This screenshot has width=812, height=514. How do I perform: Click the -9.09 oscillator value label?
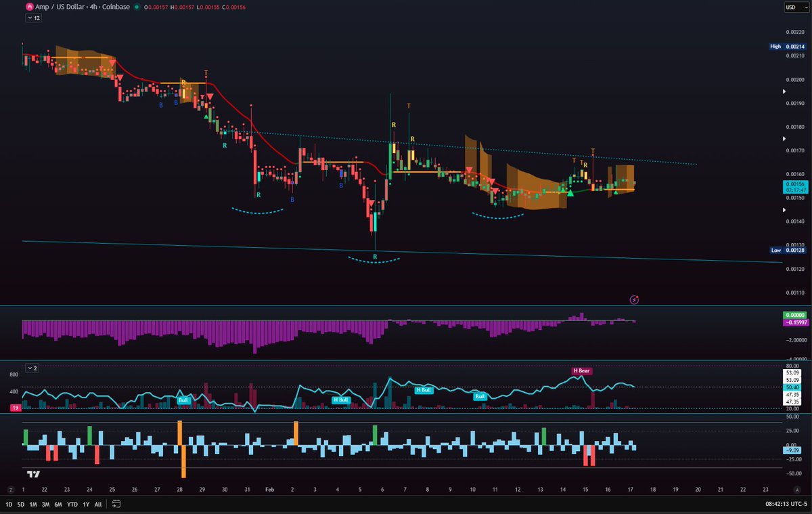[792, 450]
